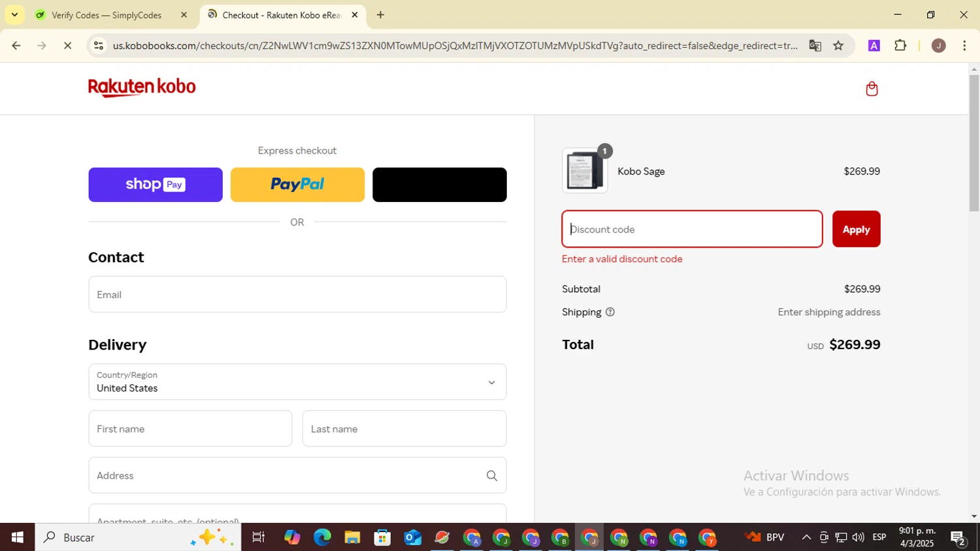Click the Address field

297,475
